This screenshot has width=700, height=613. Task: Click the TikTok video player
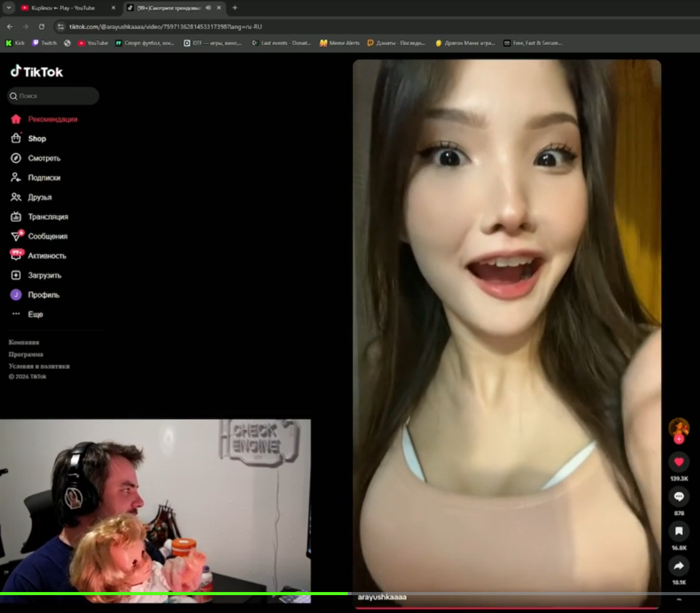point(507,333)
